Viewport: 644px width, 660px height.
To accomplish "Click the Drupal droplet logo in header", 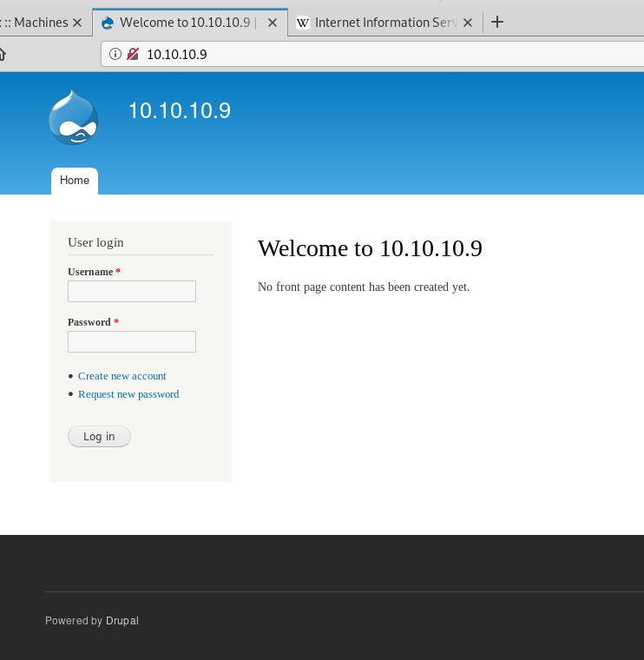I will (74, 117).
